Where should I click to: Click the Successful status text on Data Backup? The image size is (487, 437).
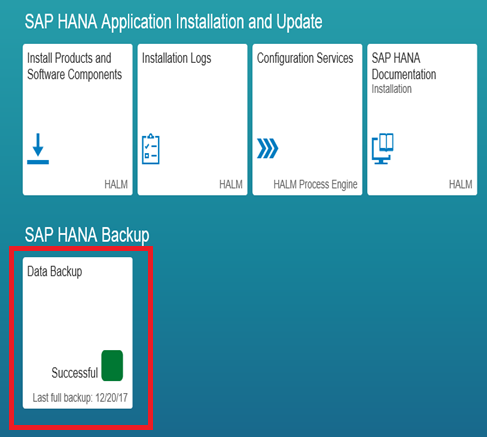(x=75, y=373)
